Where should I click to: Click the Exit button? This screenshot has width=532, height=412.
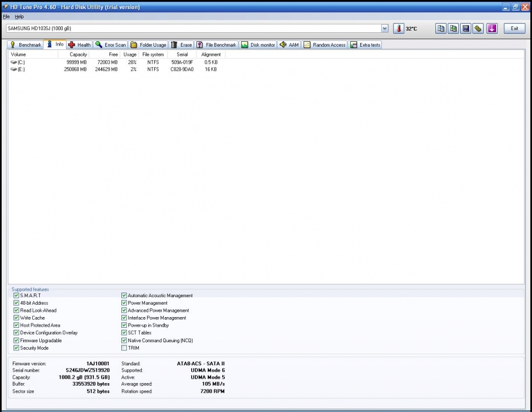coord(514,28)
